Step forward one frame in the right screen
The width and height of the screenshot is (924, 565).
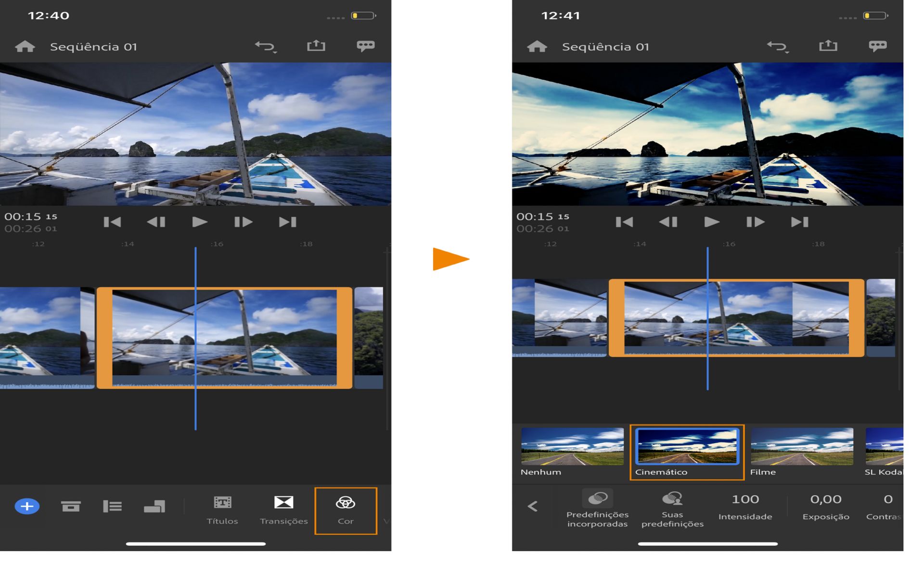755,222
